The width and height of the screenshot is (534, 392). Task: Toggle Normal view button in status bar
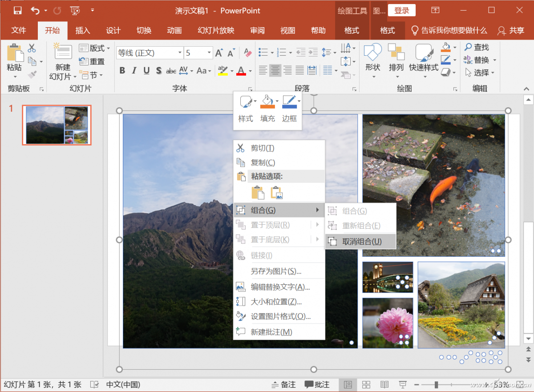point(348,384)
